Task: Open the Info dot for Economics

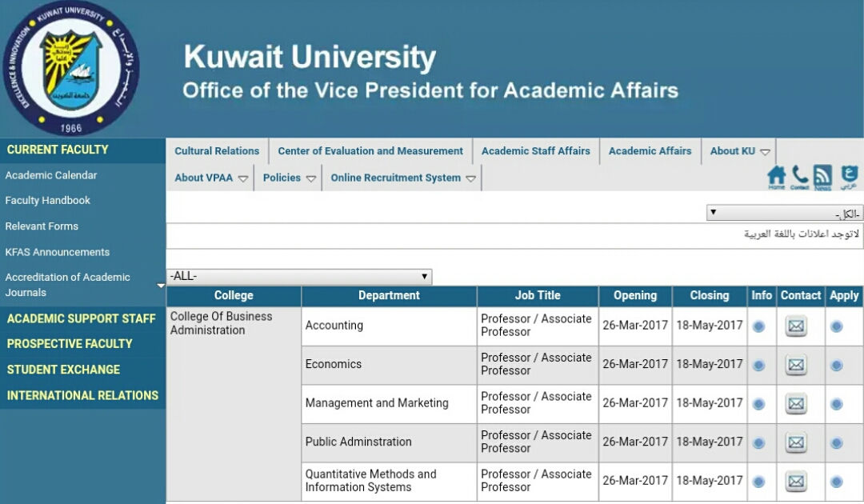Action: click(758, 365)
